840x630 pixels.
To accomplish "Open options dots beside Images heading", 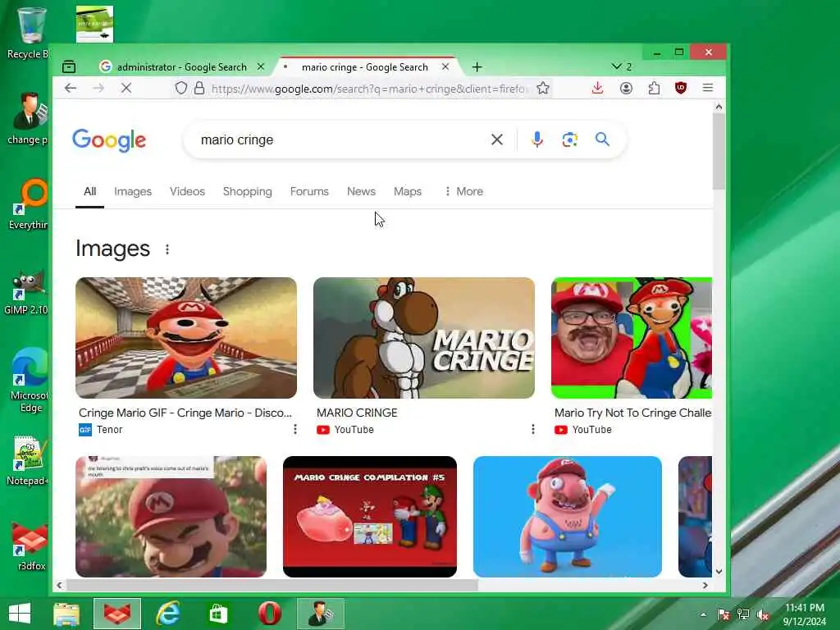I will point(167,249).
